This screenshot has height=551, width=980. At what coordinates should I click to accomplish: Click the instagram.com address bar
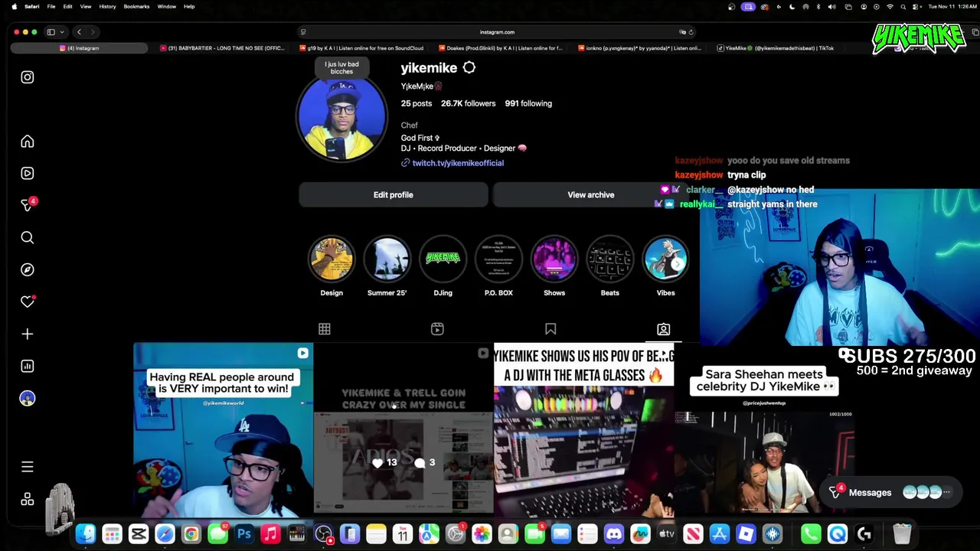click(x=497, y=32)
